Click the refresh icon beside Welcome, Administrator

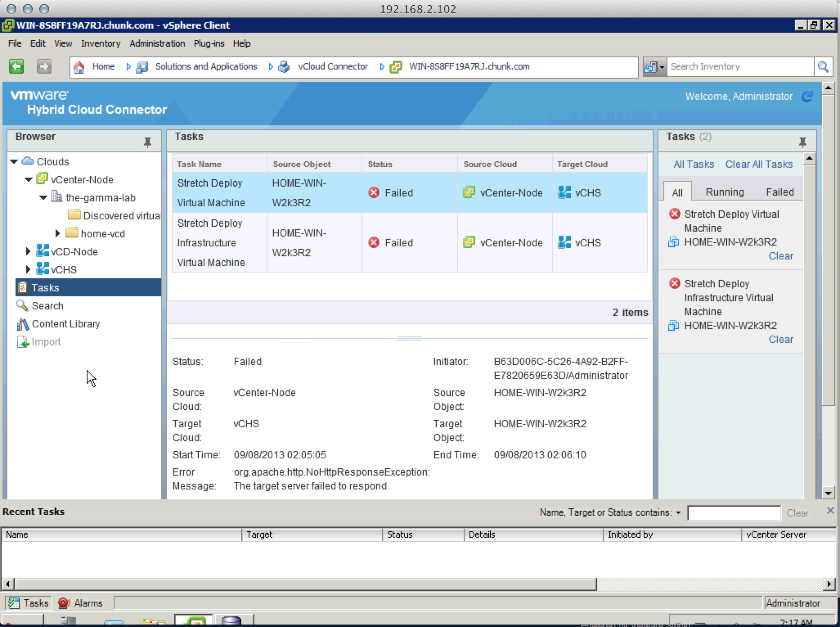tap(807, 97)
